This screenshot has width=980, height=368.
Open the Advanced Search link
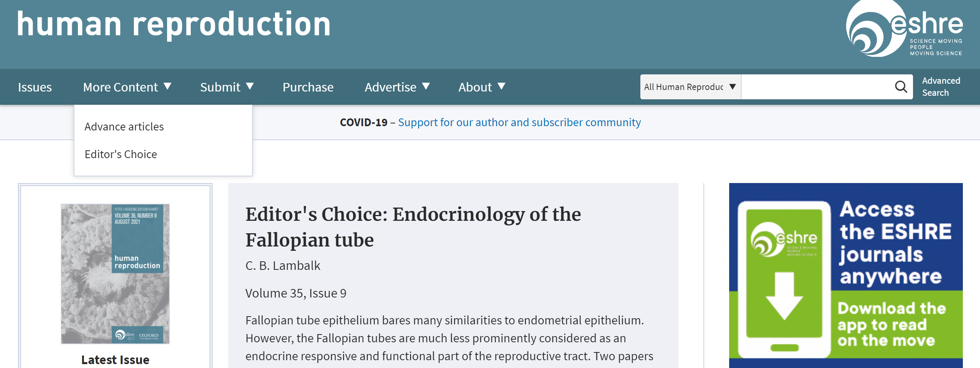point(941,87)
